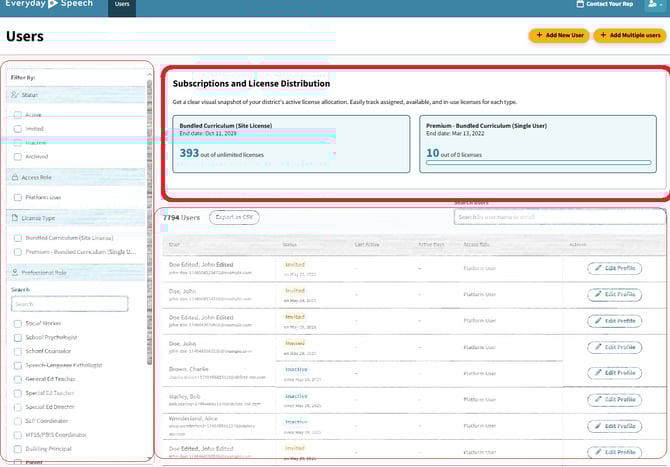670x467 pixels.
Task: Check the MTSS/PBIS Coordinator filter
Action: [18, 435]
